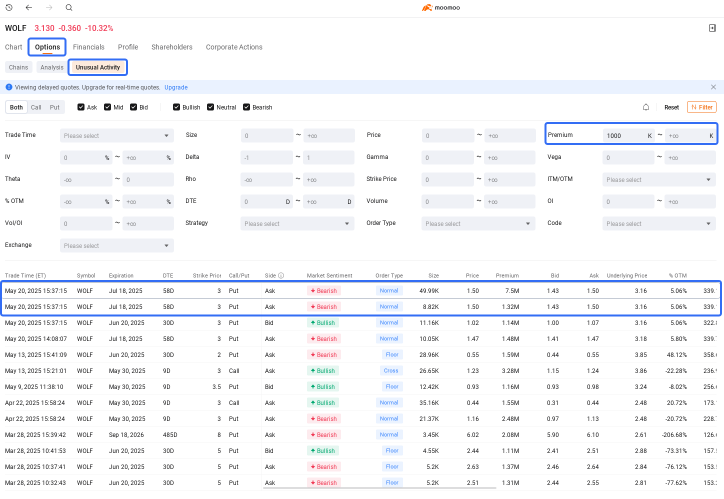724x499 pixels.
Task: Click the IV minimum percent field
Action: pyautogui.click(x=86, y=158)
